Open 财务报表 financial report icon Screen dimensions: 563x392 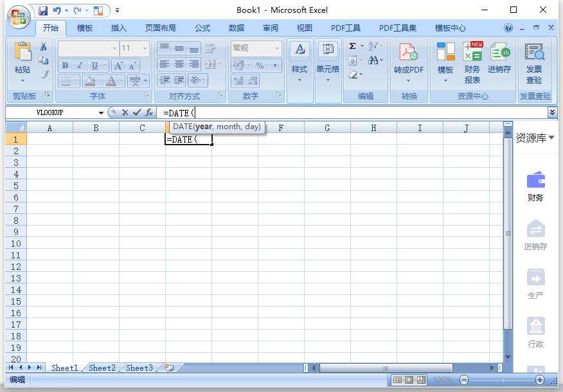[472, 51]
